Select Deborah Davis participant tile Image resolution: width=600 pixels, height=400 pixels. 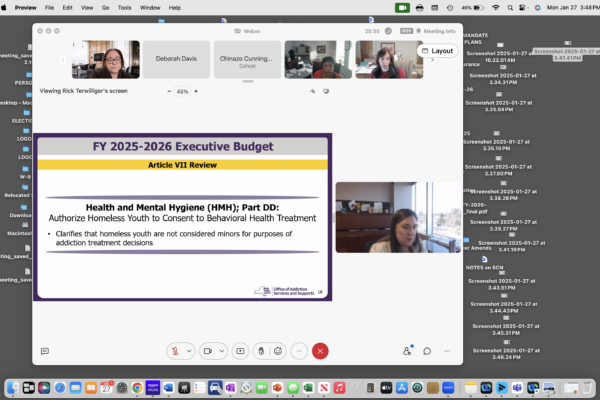(176, 59)
